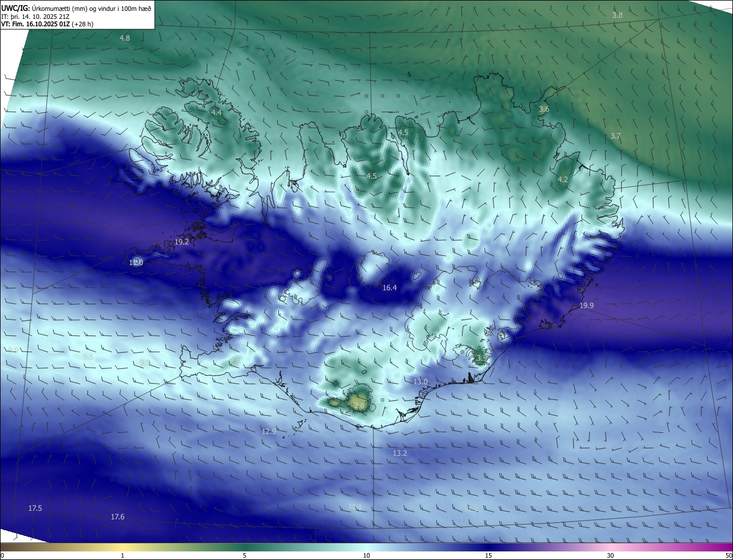Click the 2.6 value over the southern glacier

click(x=359, y=406)
